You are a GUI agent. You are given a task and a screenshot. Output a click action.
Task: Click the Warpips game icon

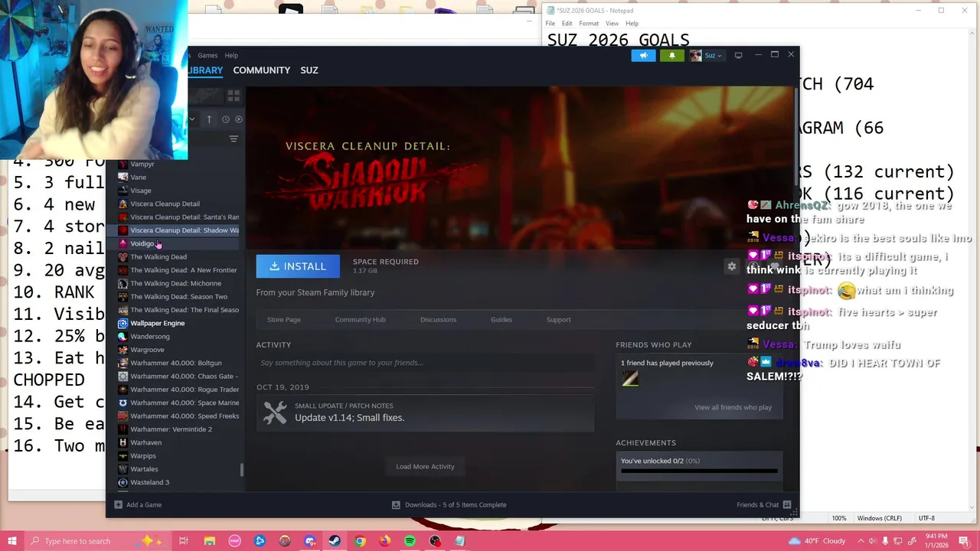122,456
